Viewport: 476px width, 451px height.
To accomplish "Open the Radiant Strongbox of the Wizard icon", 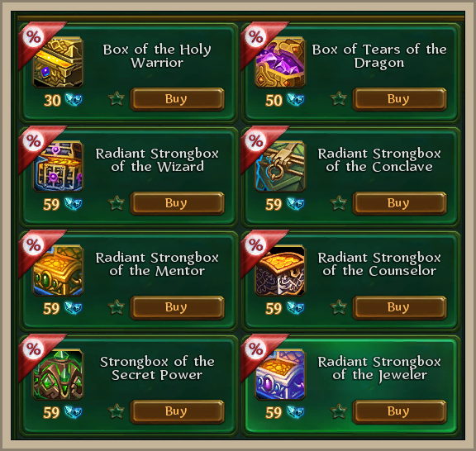I will (58, 167).
